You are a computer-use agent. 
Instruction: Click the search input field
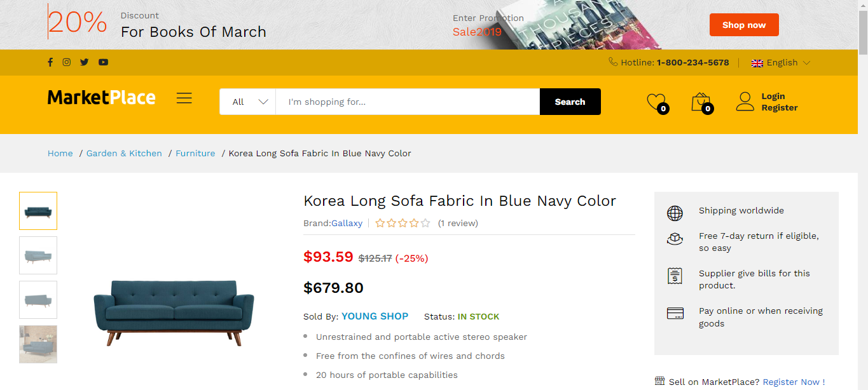407,102
